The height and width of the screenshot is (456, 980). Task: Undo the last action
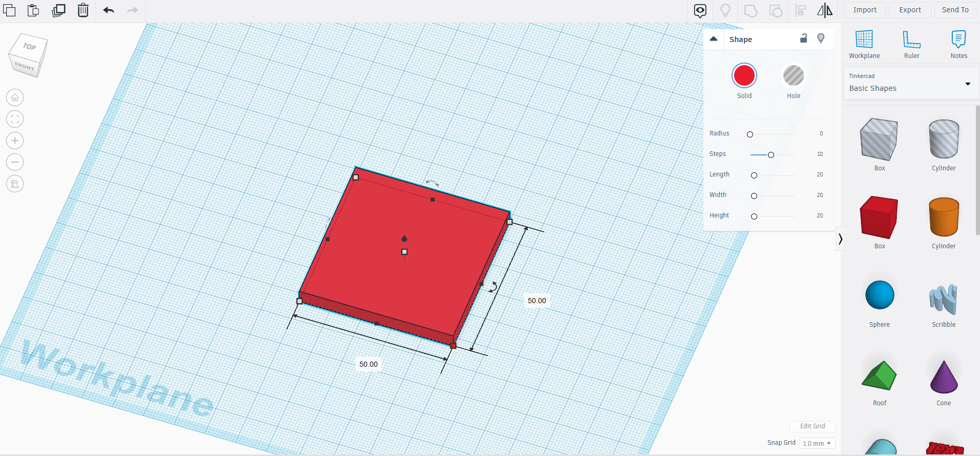coord(108,10)
